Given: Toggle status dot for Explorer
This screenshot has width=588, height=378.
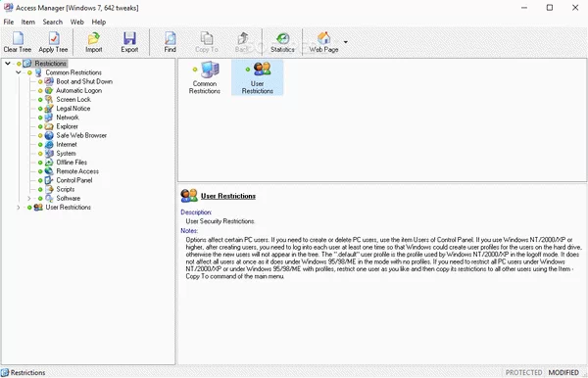Looking at the screenshot, I should pos(40,126).
